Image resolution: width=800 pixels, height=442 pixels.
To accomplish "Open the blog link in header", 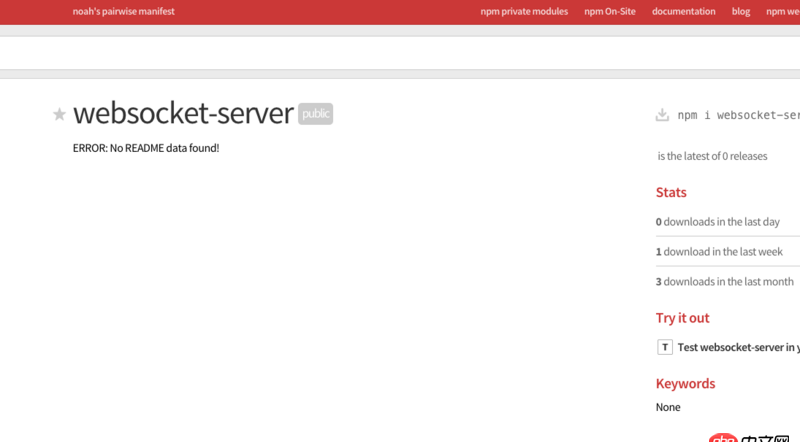I will coord(741,11).
